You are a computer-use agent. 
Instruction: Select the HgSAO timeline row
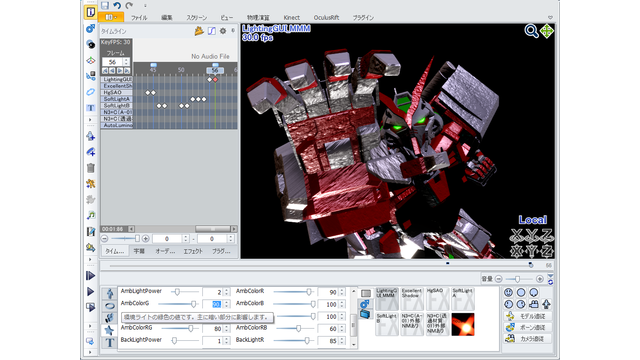(117, 92)
